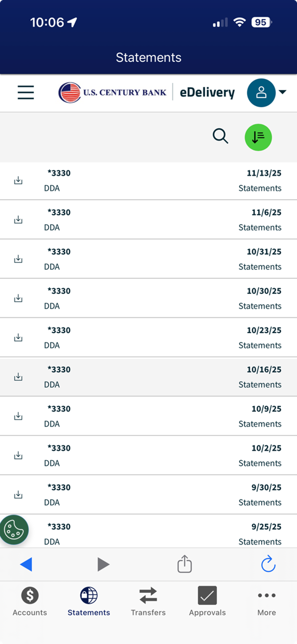Reload the page with refresh icon
Viewport: 297px width, 644px height.
pyautogui.click(x=268, y=564)
